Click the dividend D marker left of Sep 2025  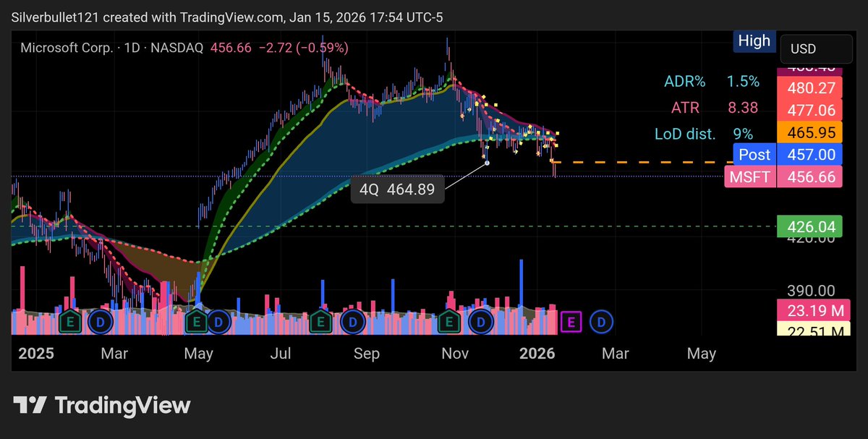352,321
